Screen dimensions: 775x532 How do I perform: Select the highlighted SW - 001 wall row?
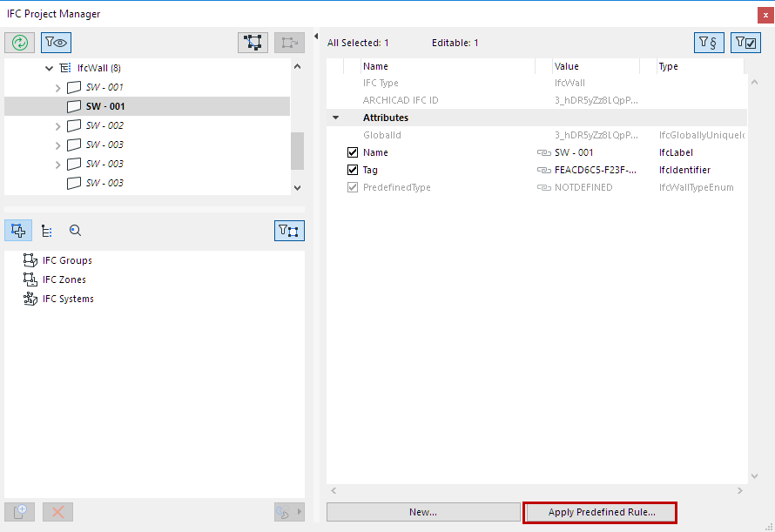(147, 106)
